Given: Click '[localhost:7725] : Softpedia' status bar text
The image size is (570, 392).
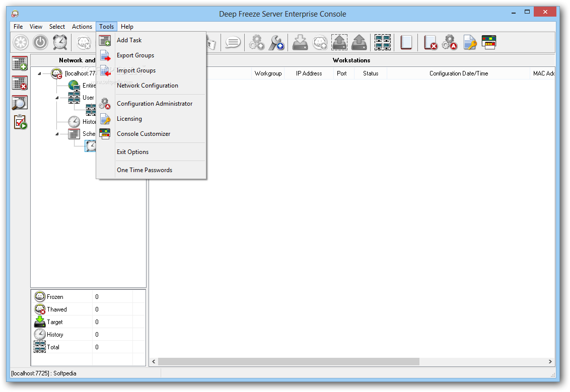Looking at the screenshot, I should [44, 373].
